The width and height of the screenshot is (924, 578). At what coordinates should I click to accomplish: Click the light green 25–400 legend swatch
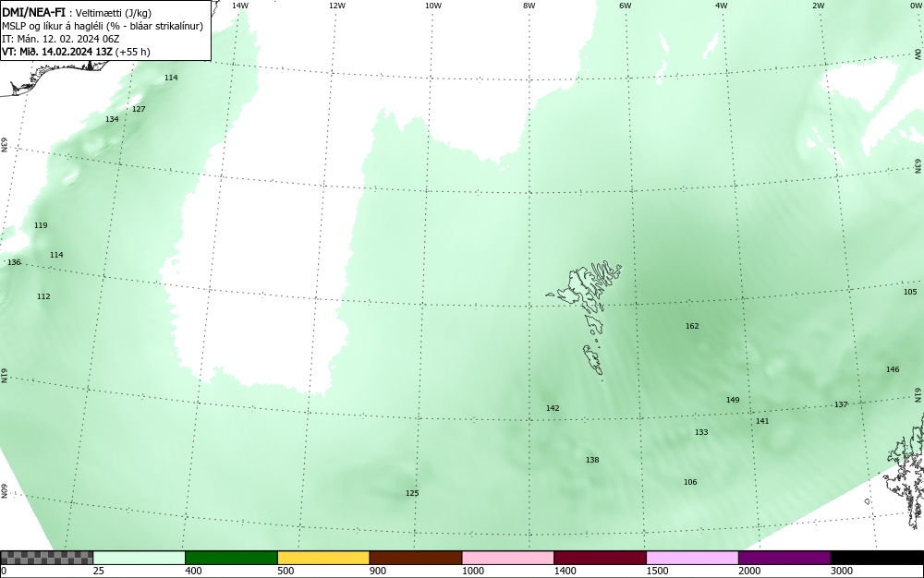pos(140,558)
